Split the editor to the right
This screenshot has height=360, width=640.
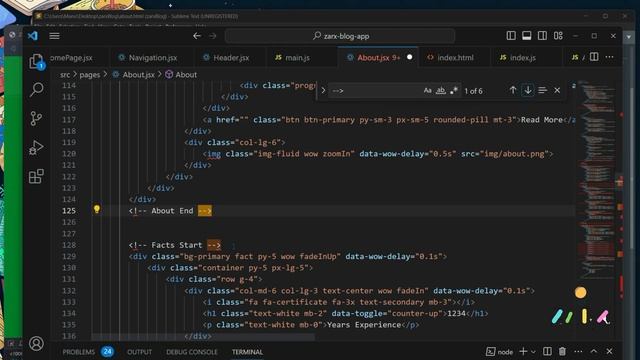click(x=594, y=57)
